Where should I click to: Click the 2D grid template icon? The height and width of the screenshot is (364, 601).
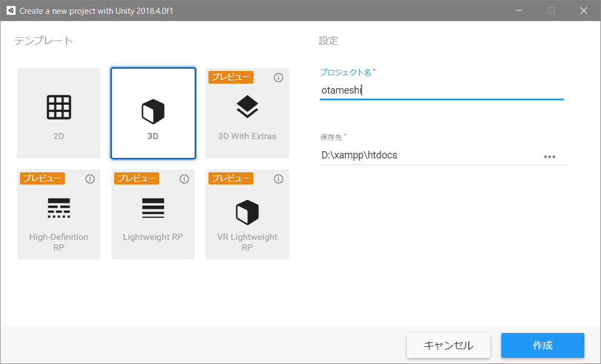[58, 106]
